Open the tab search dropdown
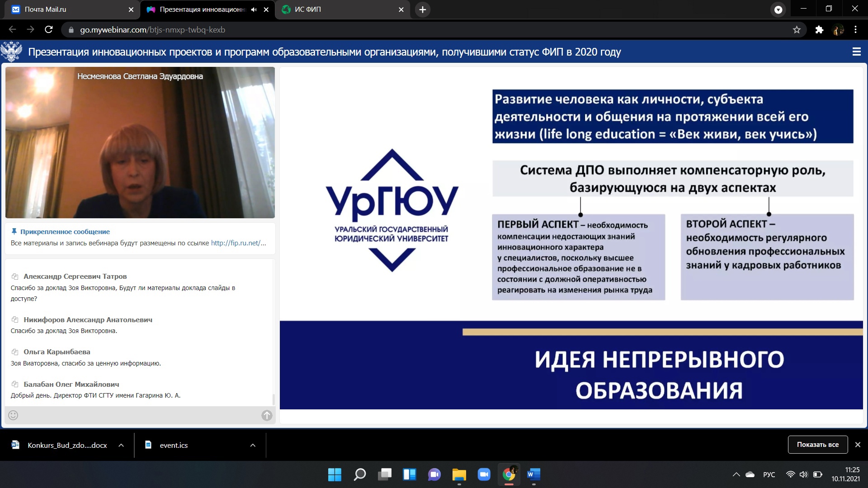Viewport: 868px width, 488px height. [778, 9]
